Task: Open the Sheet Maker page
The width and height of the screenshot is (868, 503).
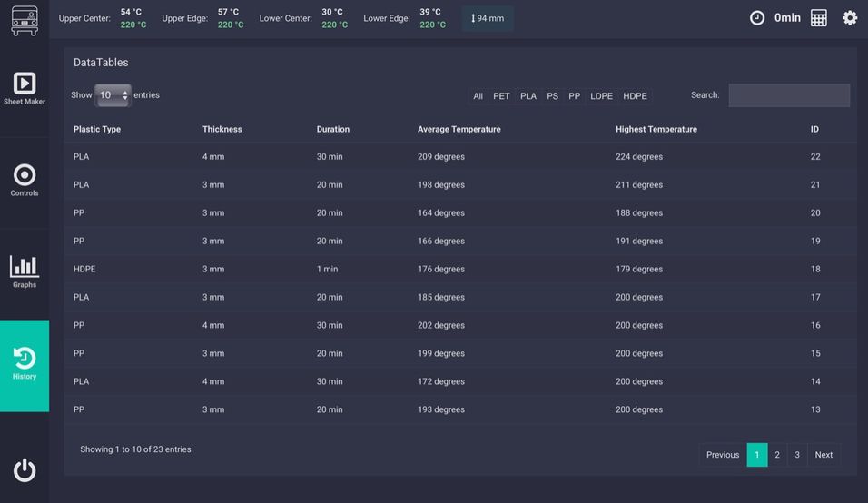Action: (25, 89)
